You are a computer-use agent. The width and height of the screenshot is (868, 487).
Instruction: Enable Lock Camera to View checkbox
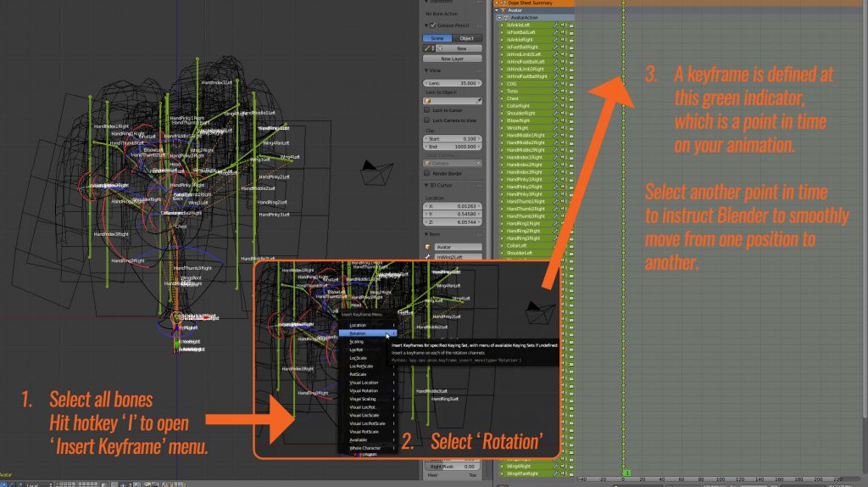click(427, 120)
